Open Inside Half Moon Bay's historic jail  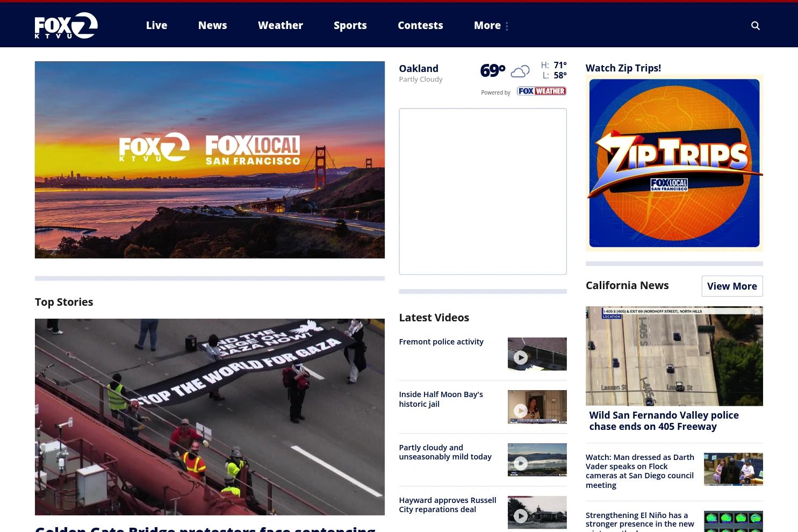441,399
